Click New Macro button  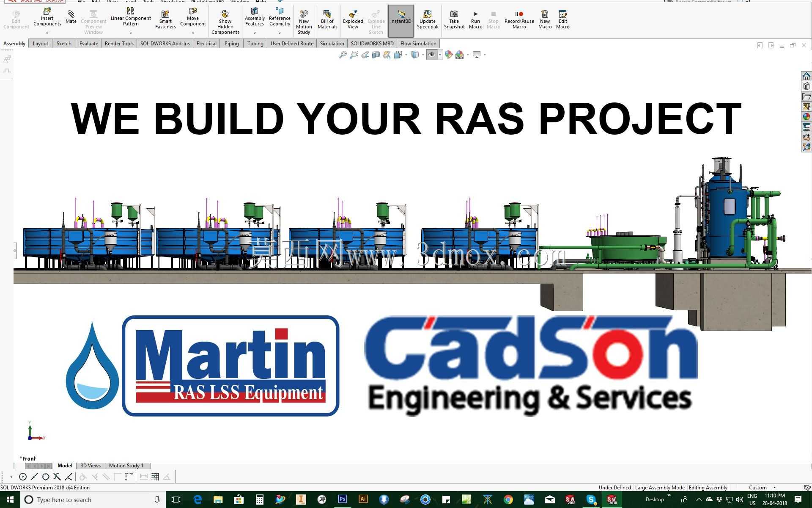[545, 20]
